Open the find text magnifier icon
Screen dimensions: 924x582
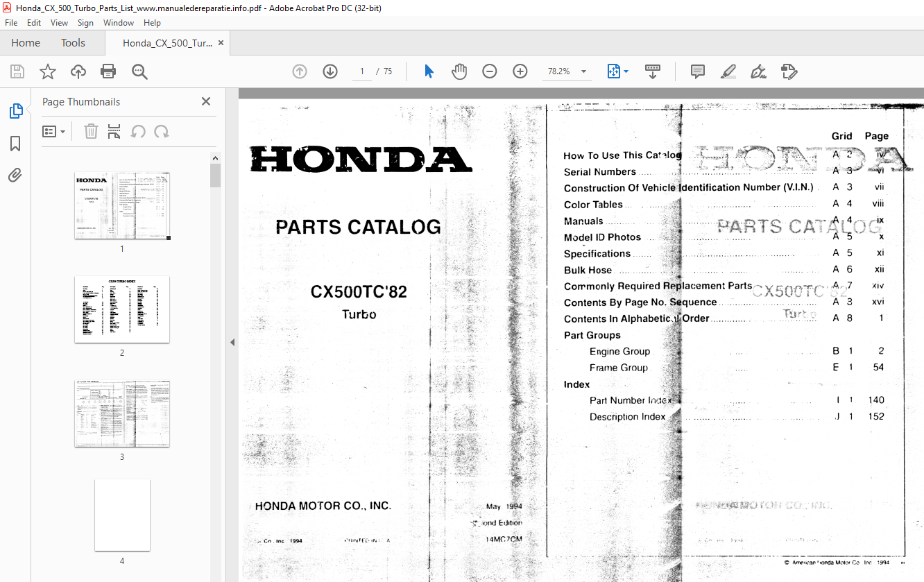(139, 71)
